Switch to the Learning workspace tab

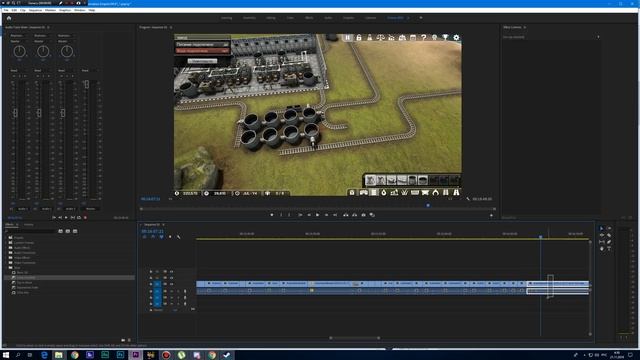(227, 18)
